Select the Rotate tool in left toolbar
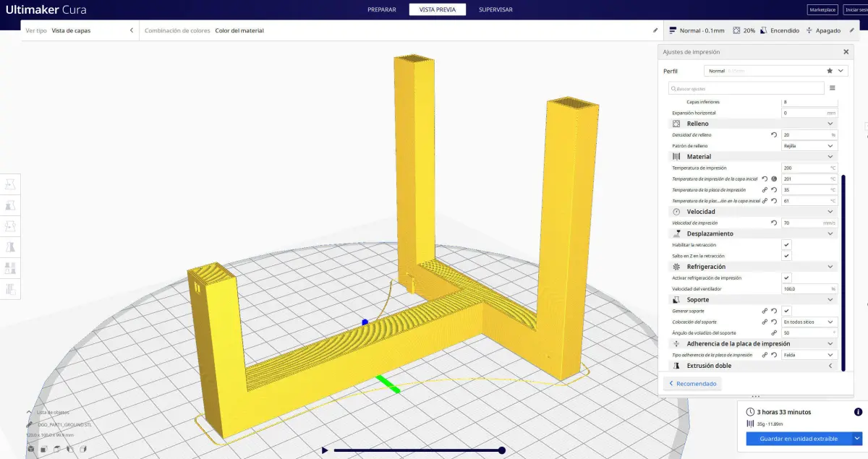 [x=10, y=227]
